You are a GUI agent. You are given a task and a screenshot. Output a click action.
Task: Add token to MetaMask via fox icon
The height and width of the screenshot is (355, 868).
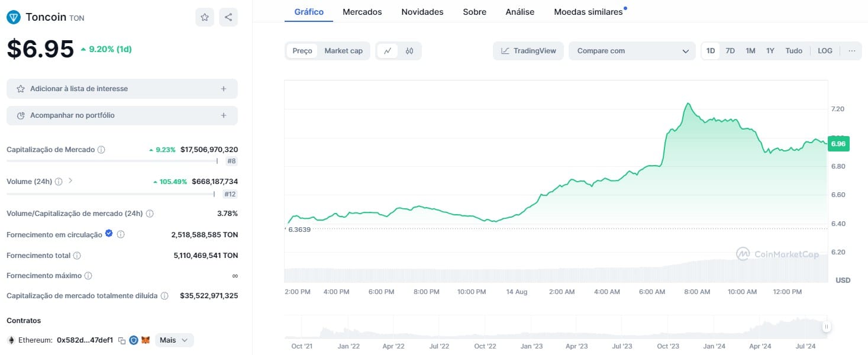pos(146,340)
